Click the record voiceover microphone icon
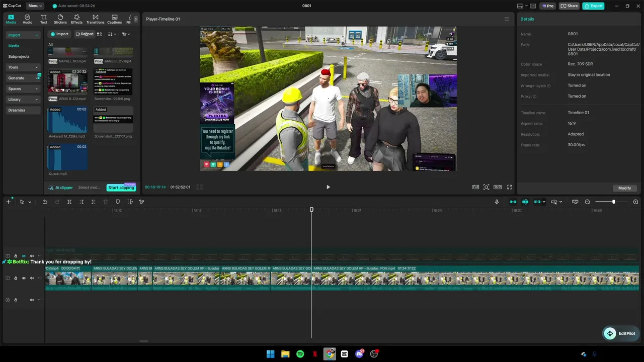The image size is (644, 362). pos(497,202)
